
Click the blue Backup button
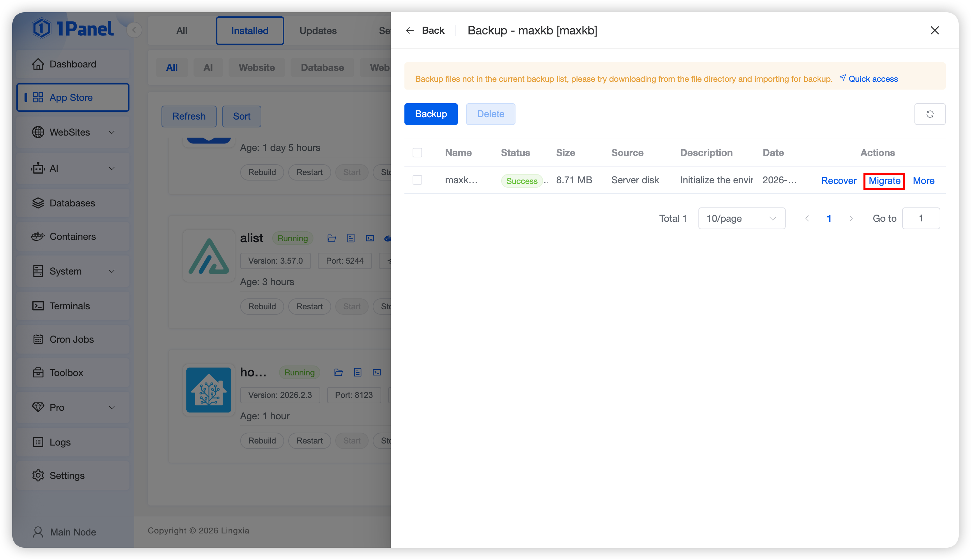click(431, 114)
